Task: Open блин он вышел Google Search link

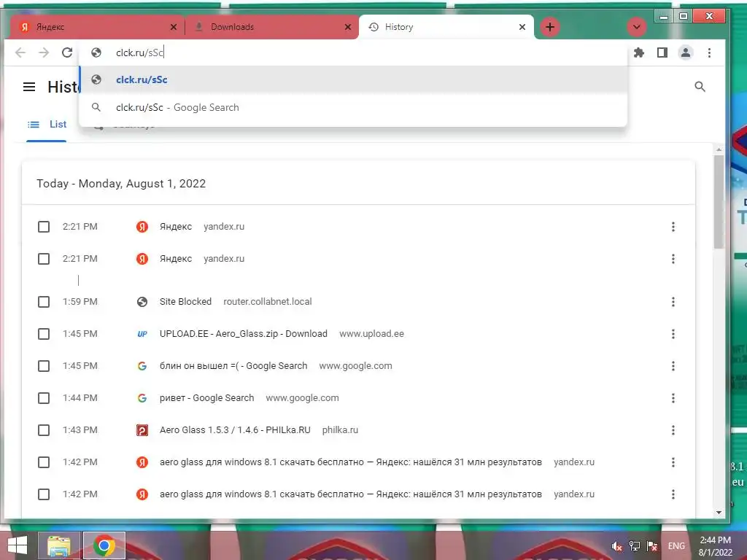Action: click(x=233, y=366)
